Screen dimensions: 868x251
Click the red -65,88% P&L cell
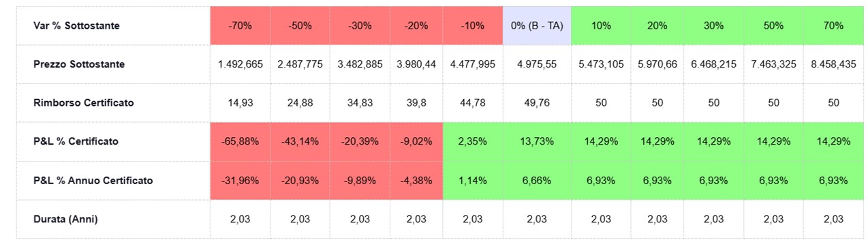(241, 141)
